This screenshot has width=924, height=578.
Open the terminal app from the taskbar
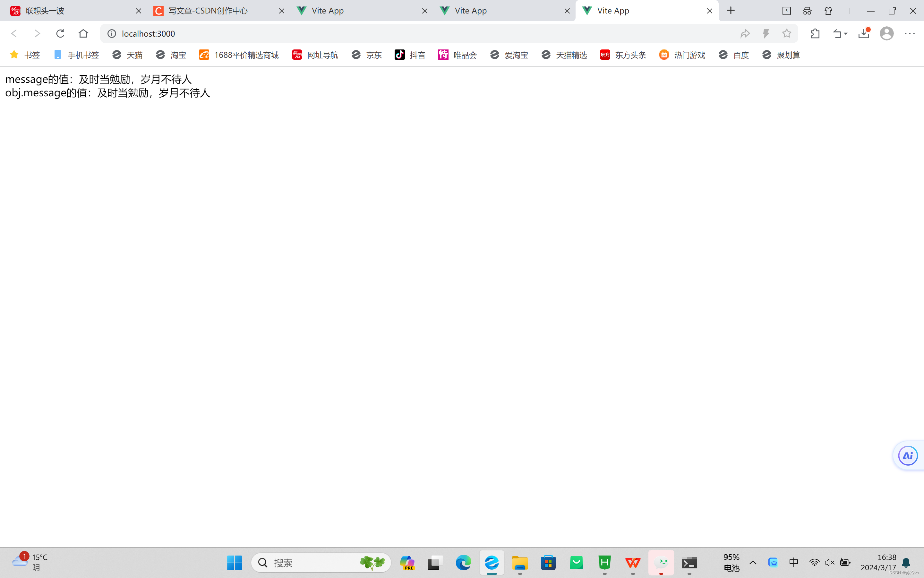coord(689,563)
